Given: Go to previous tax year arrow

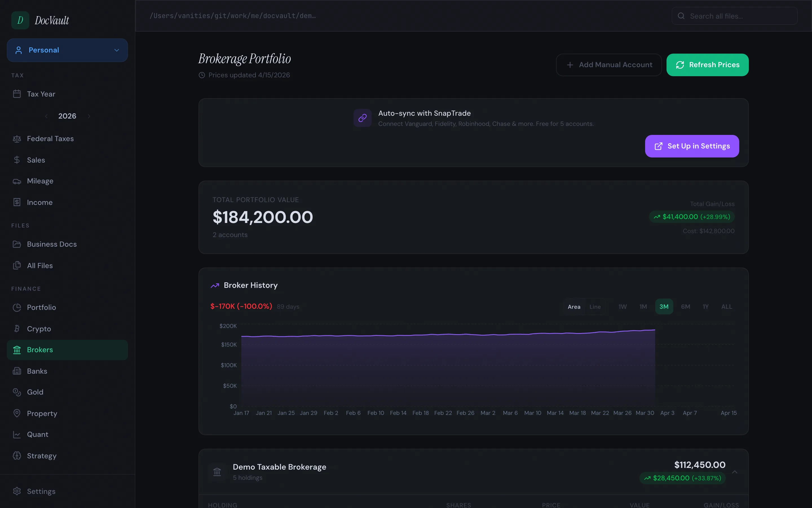Looking at the screenshot, I should [46, 116].
